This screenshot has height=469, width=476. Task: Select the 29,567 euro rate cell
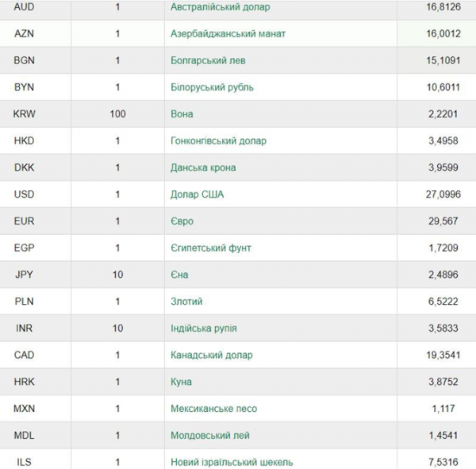tap(443, 221)
